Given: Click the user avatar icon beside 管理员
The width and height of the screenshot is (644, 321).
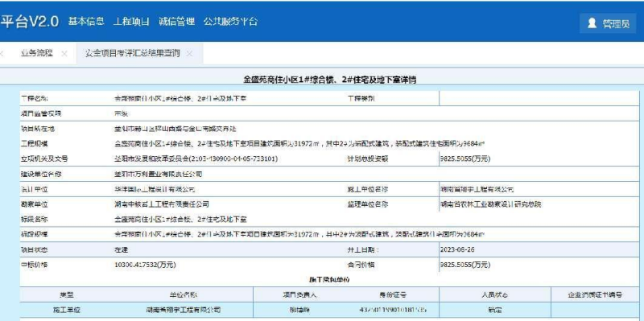Looking at the screenshot, I should point(592,23).
